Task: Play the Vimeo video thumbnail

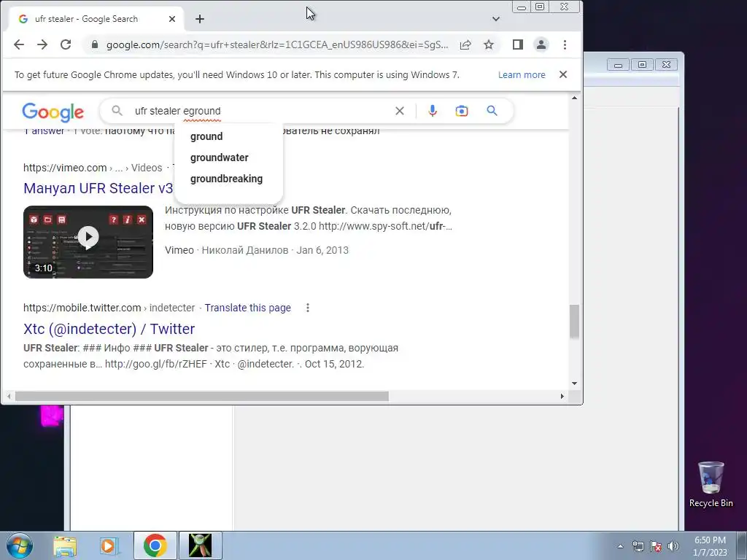Action: click(x=88, y=242)
